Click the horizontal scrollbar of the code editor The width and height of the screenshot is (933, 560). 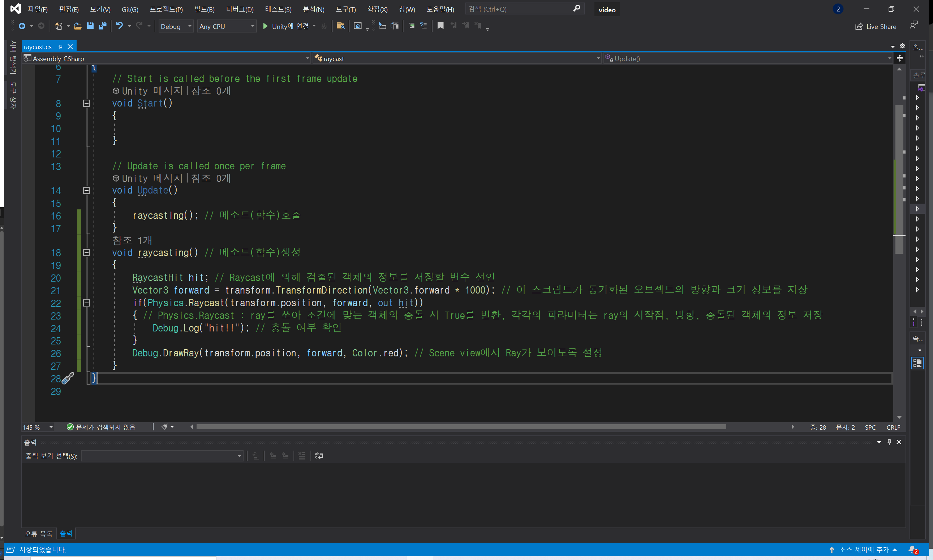point(461,427)
